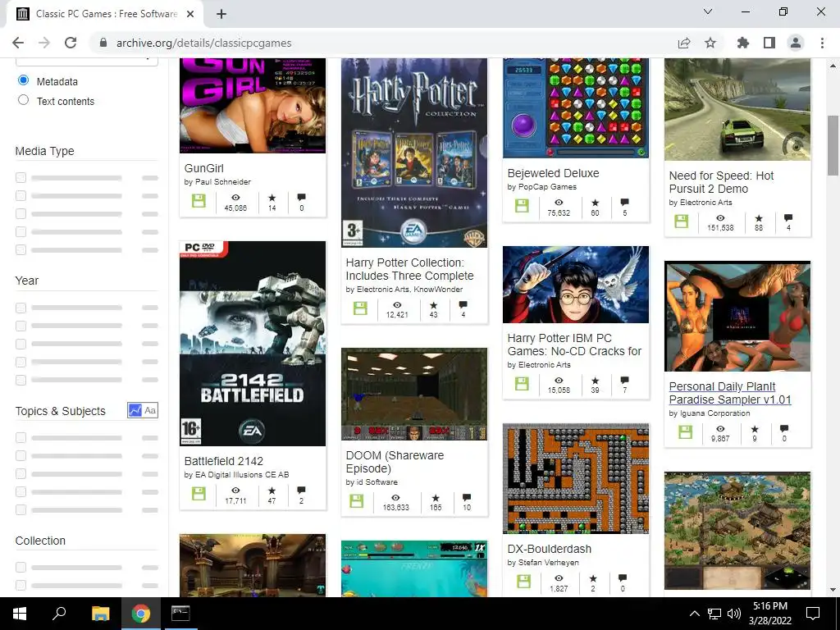Open the Chrome profile avatar

tap(796, 43)
